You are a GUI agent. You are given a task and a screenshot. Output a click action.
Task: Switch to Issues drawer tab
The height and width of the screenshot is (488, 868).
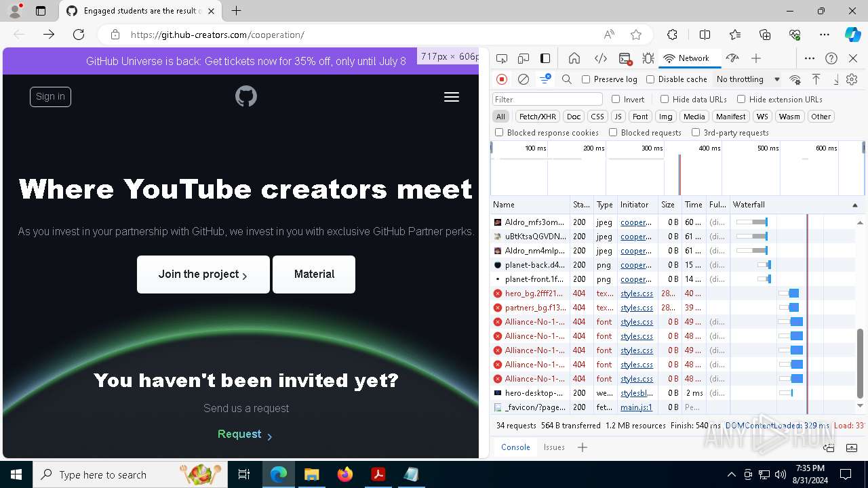[554, 447]
